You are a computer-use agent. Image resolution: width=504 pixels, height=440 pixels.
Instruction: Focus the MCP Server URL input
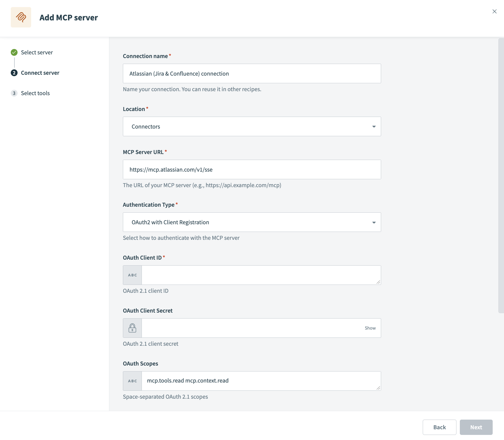252,169
